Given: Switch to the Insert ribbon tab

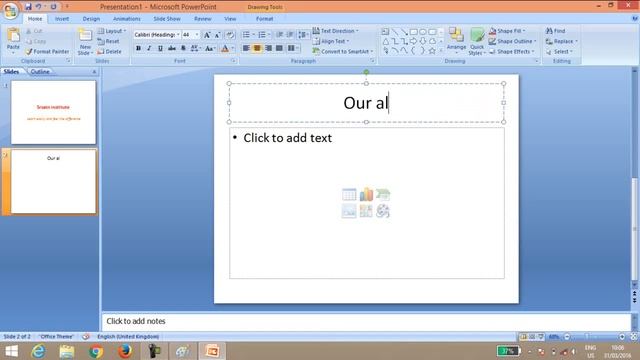Looking at the screenshot, I should point(62,19).
